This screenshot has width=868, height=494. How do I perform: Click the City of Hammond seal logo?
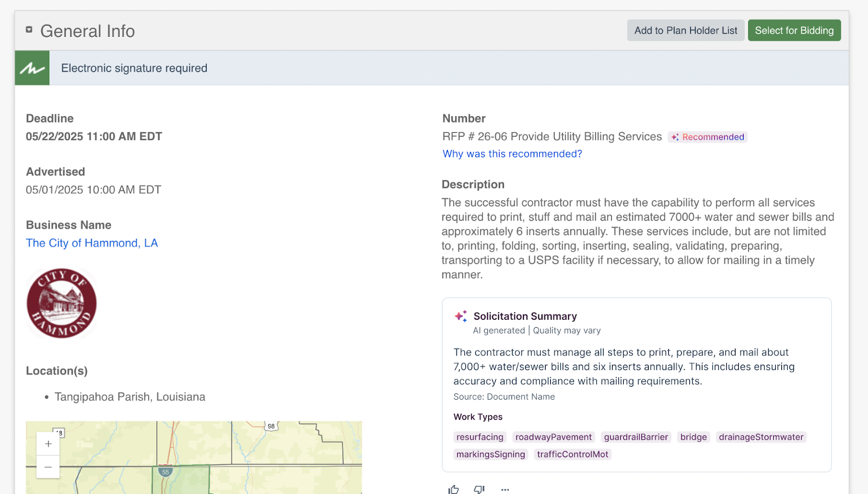point(61,303)
